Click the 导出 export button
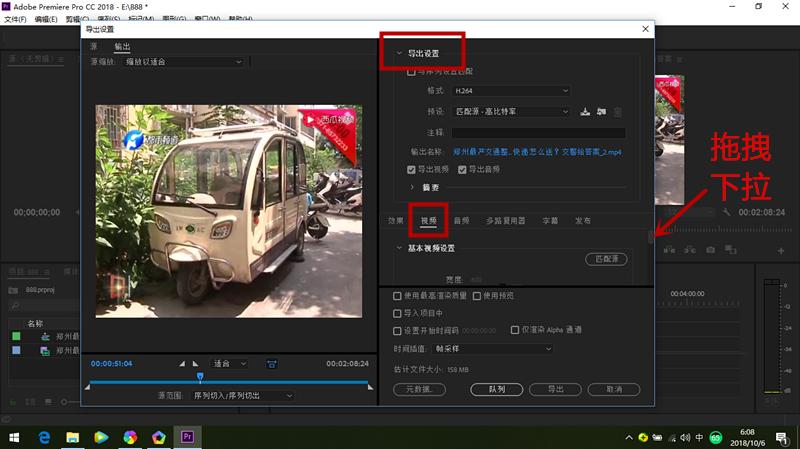 click(555, 389)
